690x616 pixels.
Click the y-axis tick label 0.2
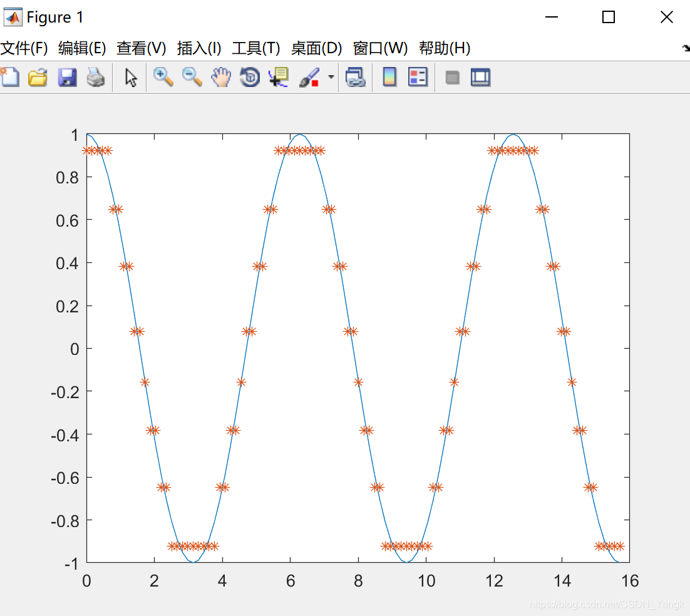(67, 307)
